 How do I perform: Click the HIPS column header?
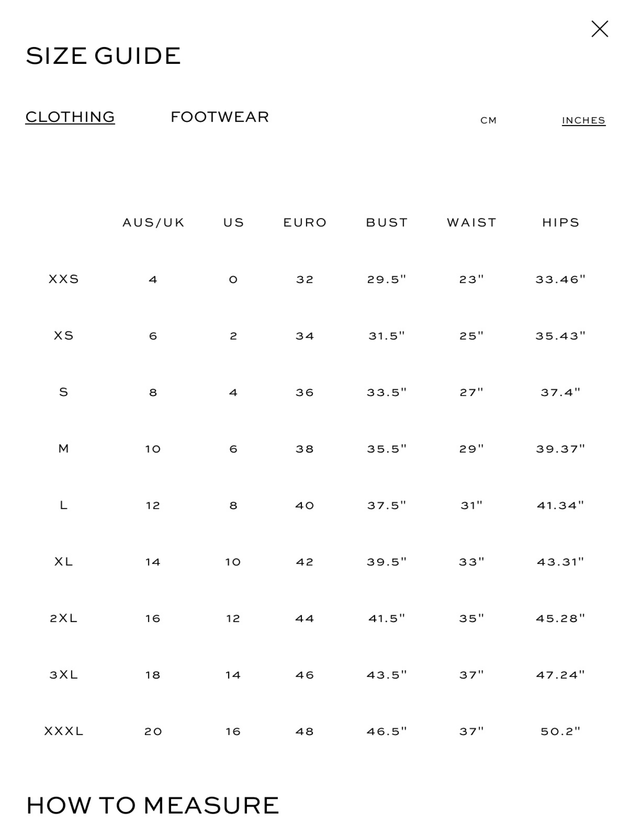pos(561,223)
